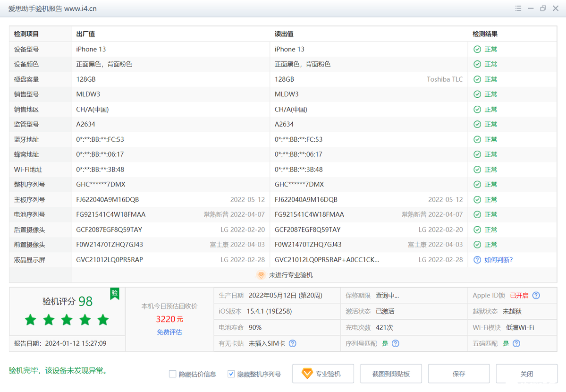Click the 激活状态 已激活 value
This screenshot has height=392, width=566.
click(385, 311)
